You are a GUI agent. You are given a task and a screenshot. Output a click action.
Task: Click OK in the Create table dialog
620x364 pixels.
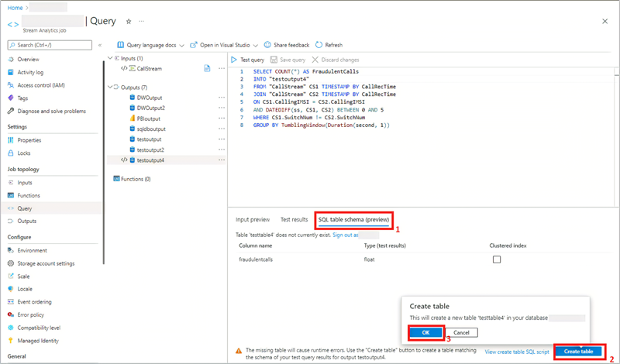[425, 333]
